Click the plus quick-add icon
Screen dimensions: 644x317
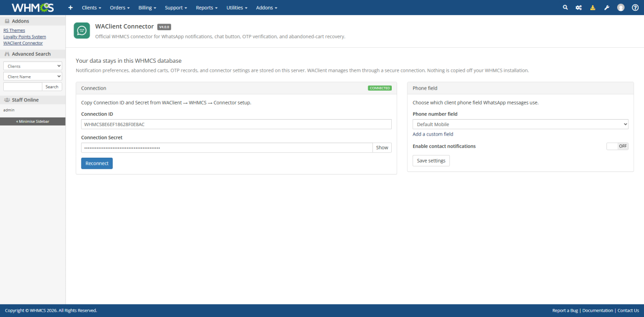coord(70,8)
